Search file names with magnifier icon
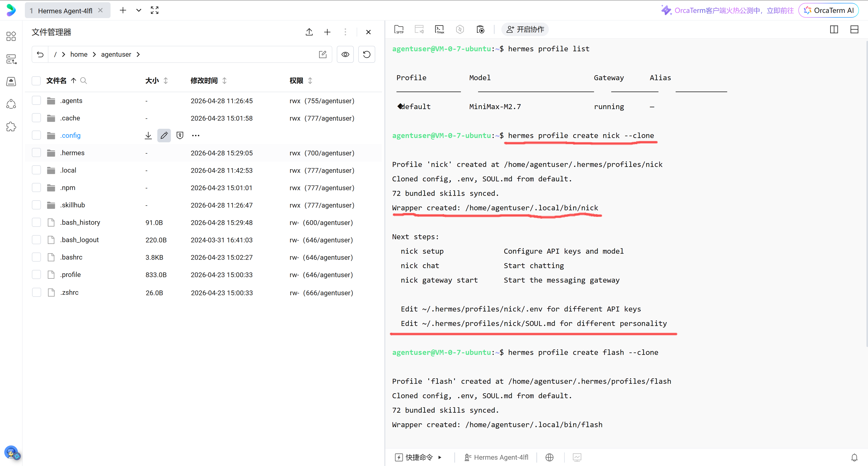868x466 pixels. pyautogui.click(x=84, y=80)
